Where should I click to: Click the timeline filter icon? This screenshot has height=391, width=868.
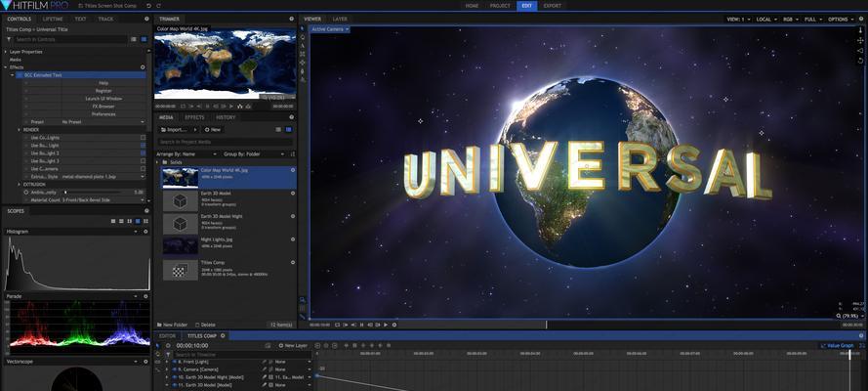(x=168, y=355)
